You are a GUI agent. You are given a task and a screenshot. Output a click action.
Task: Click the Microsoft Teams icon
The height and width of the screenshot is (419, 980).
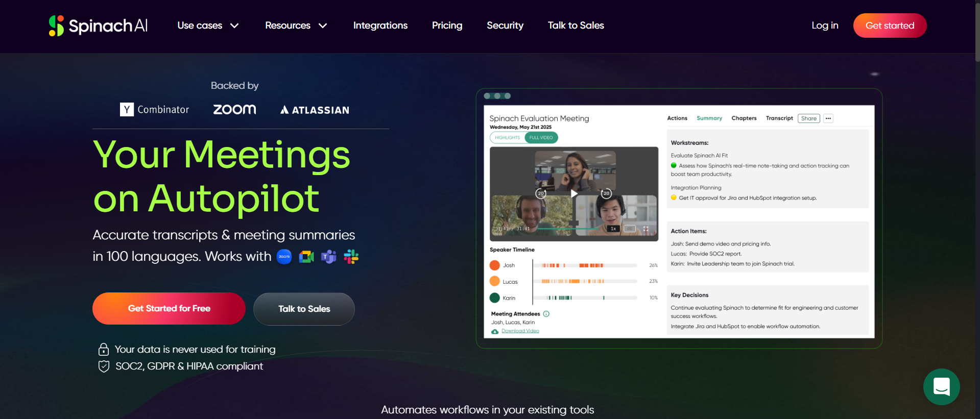point(328,257)
